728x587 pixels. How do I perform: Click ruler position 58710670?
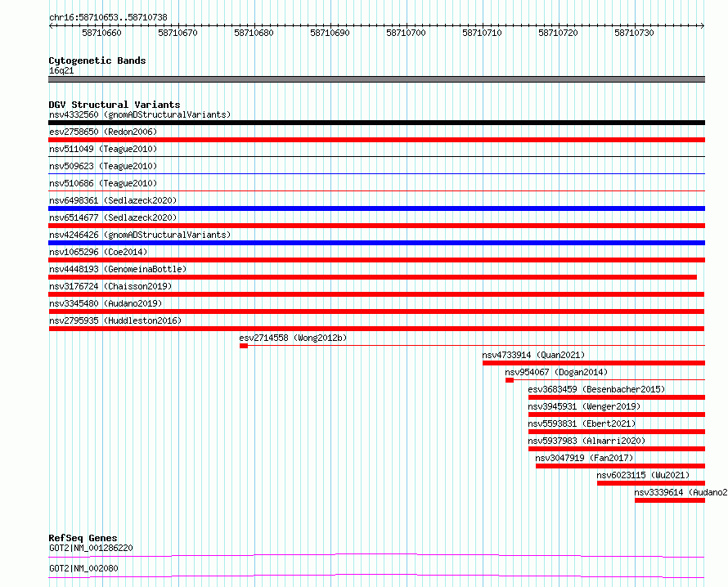(x=178, y=33)
